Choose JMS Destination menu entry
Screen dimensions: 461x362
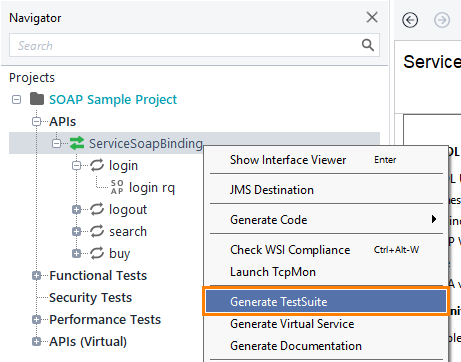[x=326, y=190]
